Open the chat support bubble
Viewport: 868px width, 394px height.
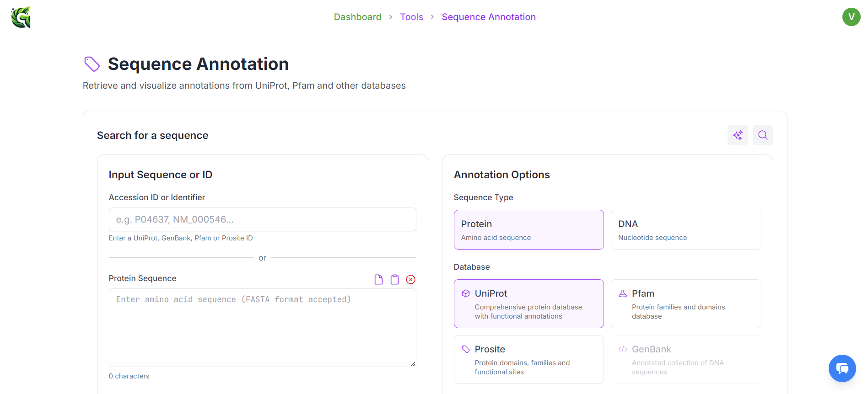click(x=842, y=368)
